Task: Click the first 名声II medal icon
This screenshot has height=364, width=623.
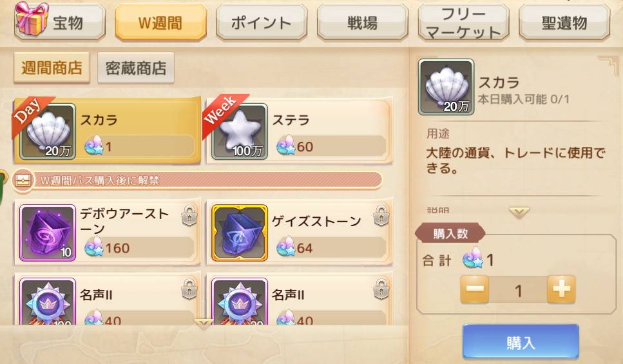Action: [x=48, y=302]
